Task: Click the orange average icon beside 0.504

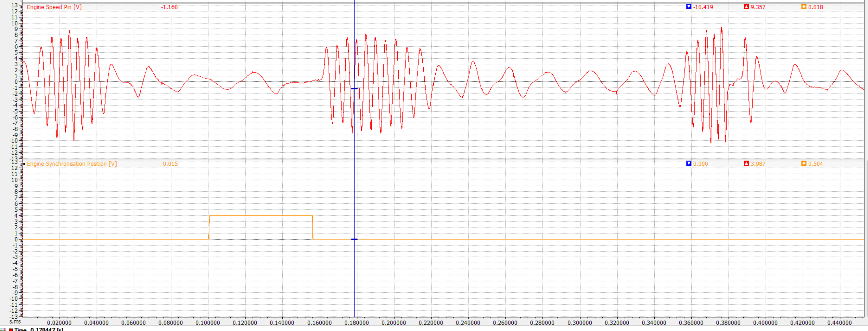Action: pyautogui.click(x=804, y=163)
